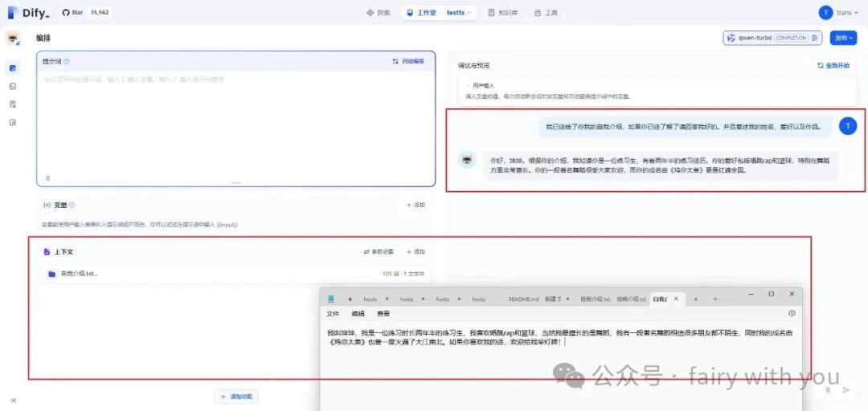This screenshot has width=868, height=411.
Task: Click the Notepad app icon
Action: pos(331,299)
